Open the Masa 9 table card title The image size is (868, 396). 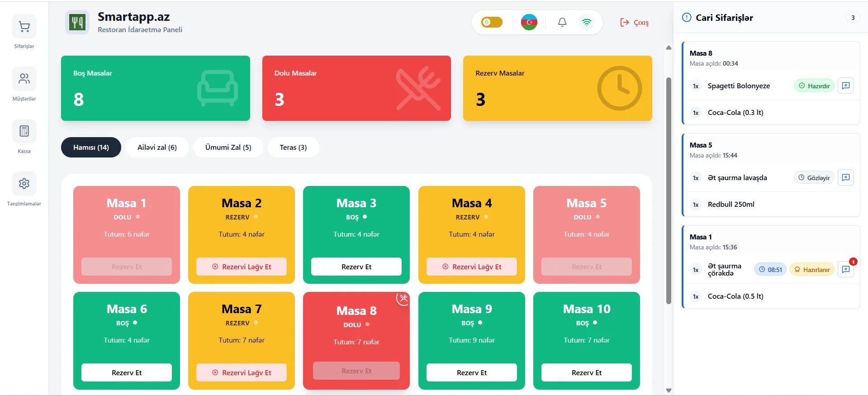coord(472,309)
